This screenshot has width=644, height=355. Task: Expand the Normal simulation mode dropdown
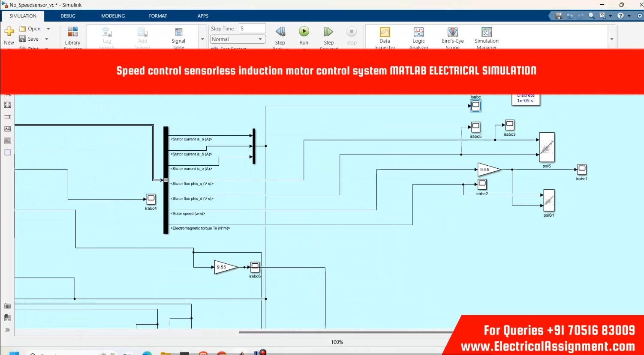click(238, 39)
